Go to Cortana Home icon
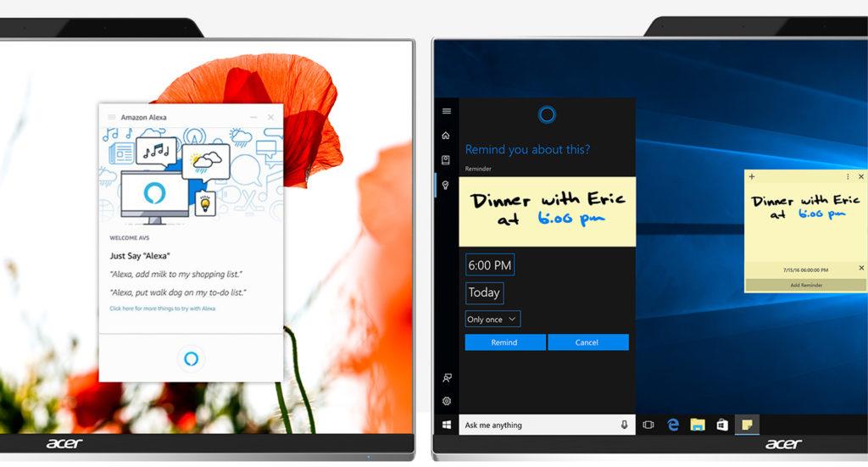This screenshot has width=868, height=467. [x=446, y=135]
